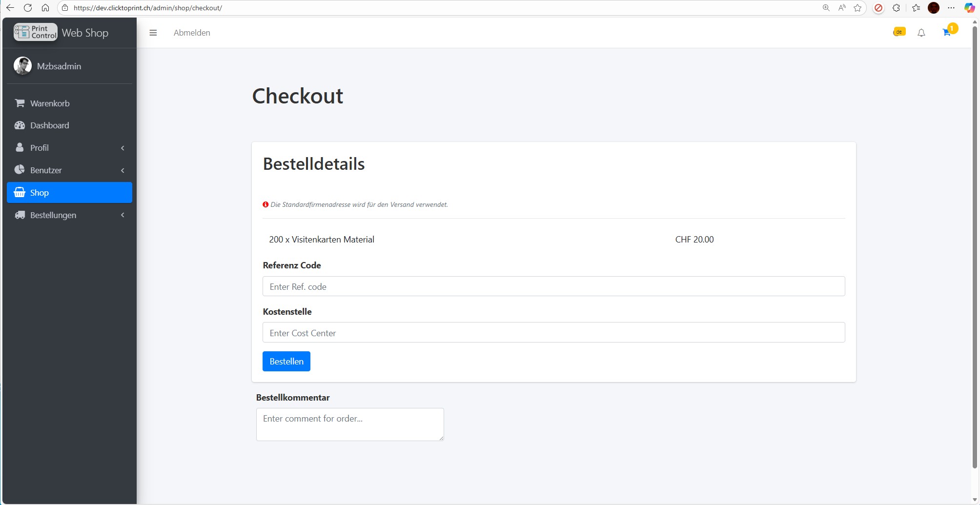Click the Print Control Web Shop logo
Image resolution: width=980 pixels, height=505 pixels.
click(61, 33)
